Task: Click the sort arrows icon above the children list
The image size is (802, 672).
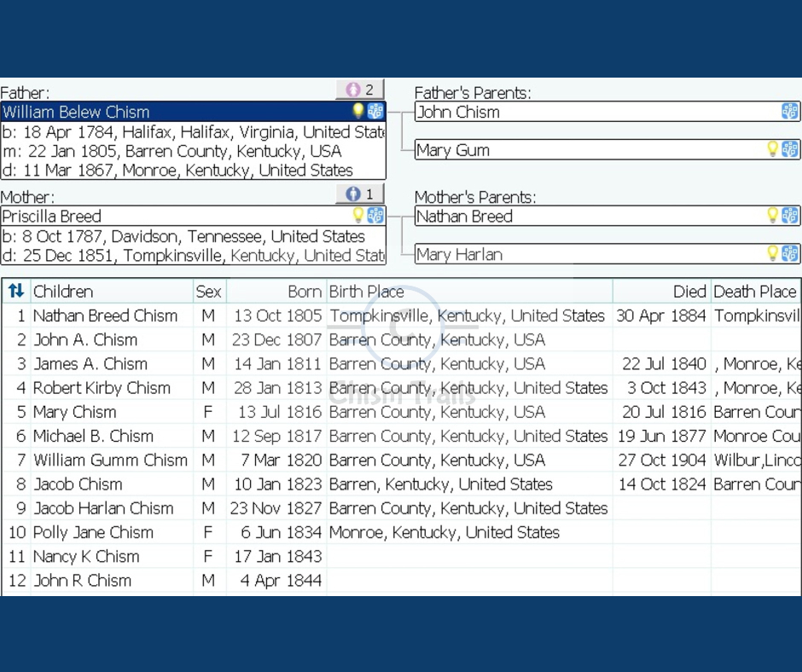Action: click(16, 291)
